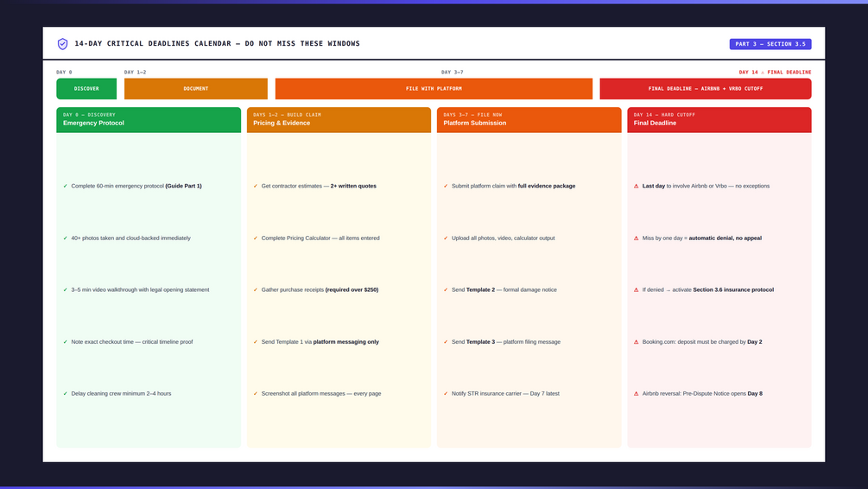
Task: Click 'Airbnb reversal: Pre-Dispute Notice opens Day 8'
Action: 702,394
